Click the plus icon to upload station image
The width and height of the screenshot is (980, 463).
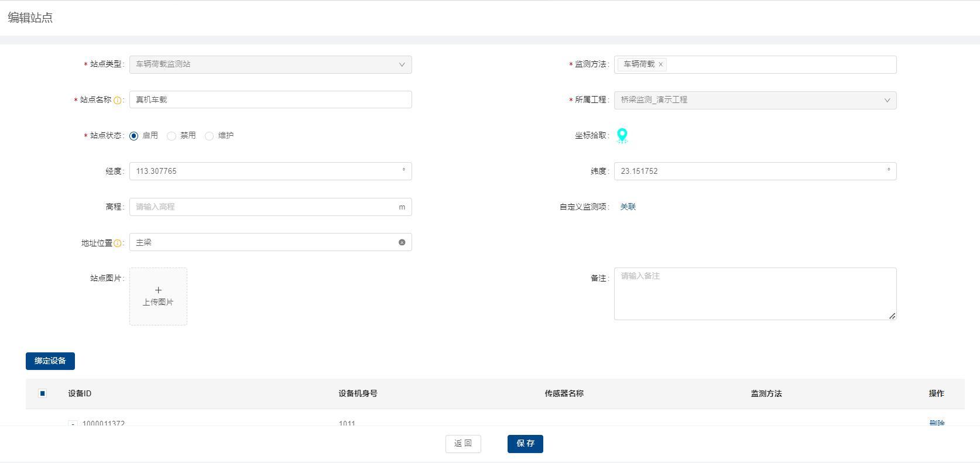click(x=158, y=290)
